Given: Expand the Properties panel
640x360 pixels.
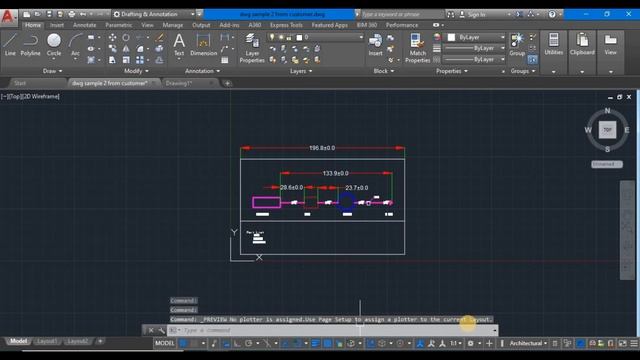Looking at the screenshot, I should [x=451, y=71].
